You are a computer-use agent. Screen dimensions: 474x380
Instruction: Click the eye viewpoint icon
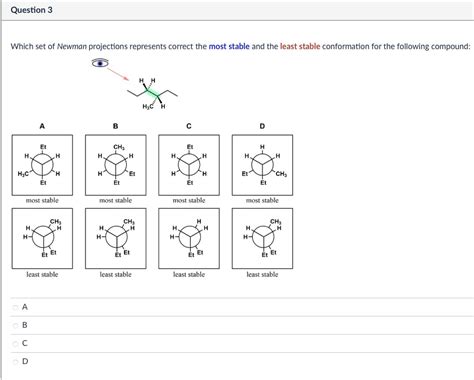(x=100, y=63)
